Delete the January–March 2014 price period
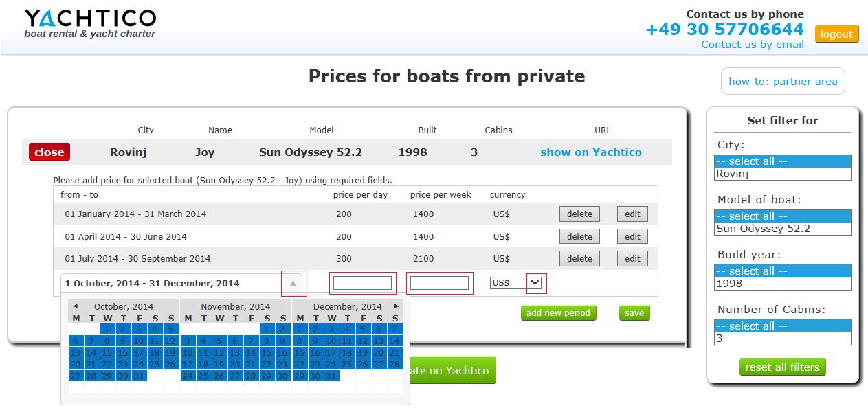The image size is (868, 410). (x=579, y=214)
